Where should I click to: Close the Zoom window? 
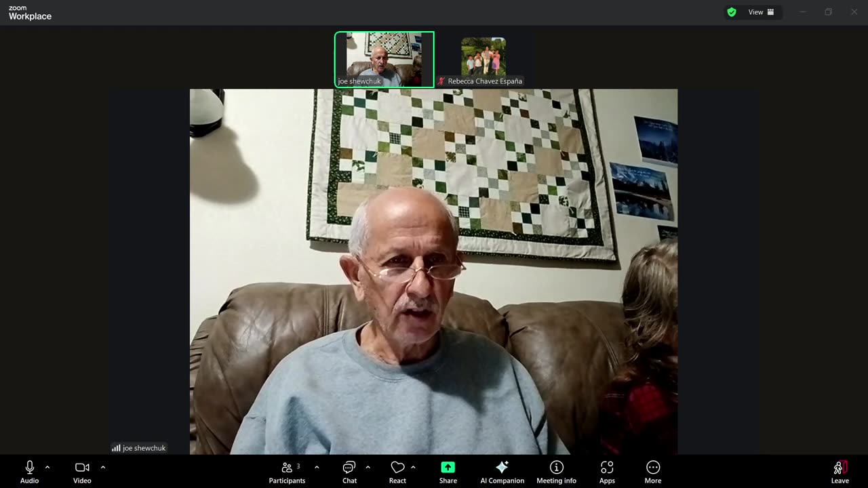click(854, 12)
